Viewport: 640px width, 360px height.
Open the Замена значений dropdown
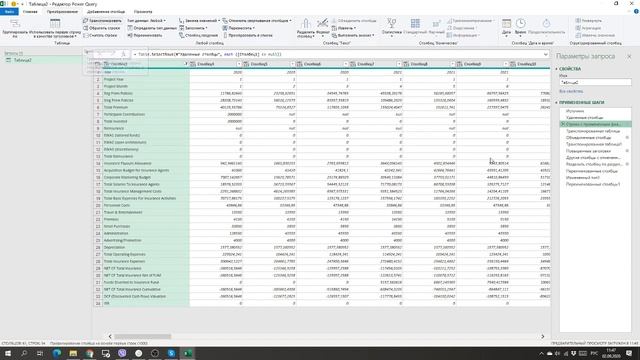pos(199,20)
